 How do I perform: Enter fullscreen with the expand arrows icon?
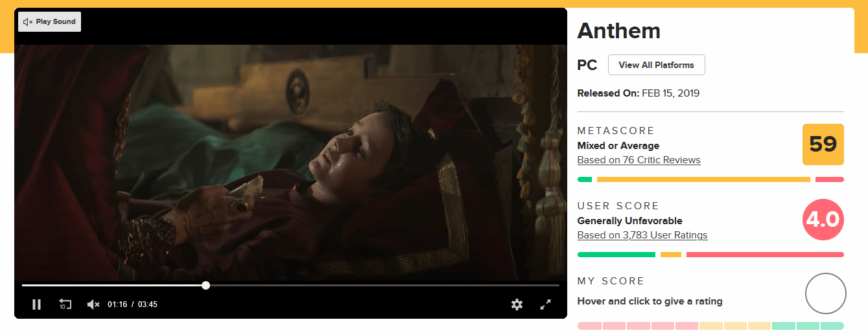(x=545, y=304)
